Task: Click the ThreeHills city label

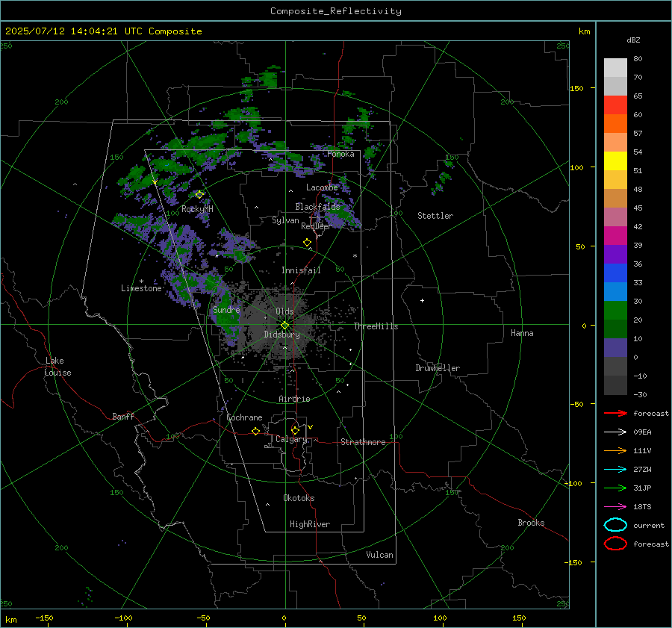Action: click(376, 326)
